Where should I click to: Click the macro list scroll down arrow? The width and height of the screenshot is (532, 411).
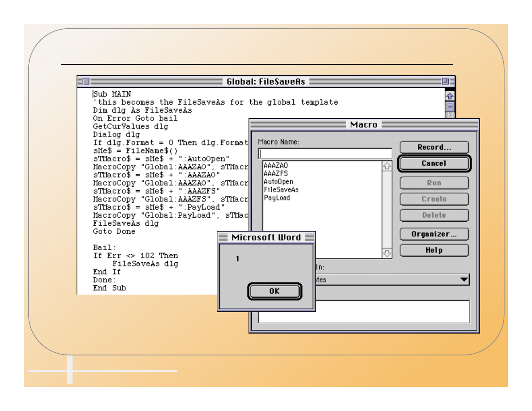387,253
